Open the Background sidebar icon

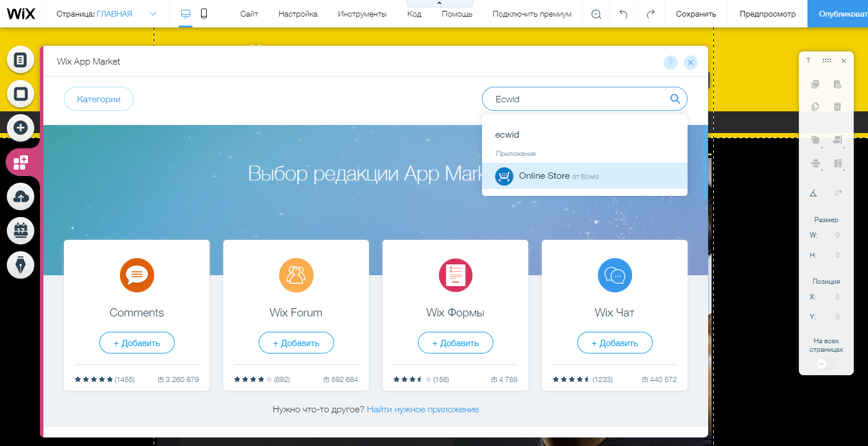point(21,94)
